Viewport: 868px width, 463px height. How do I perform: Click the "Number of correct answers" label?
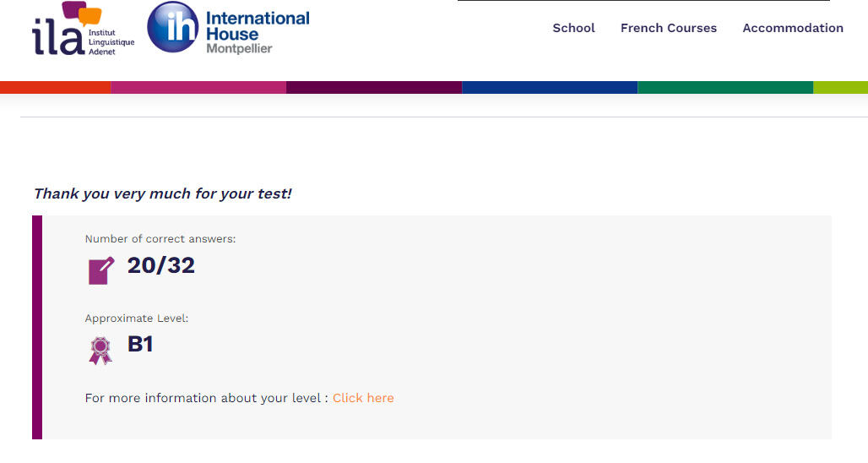160,239
